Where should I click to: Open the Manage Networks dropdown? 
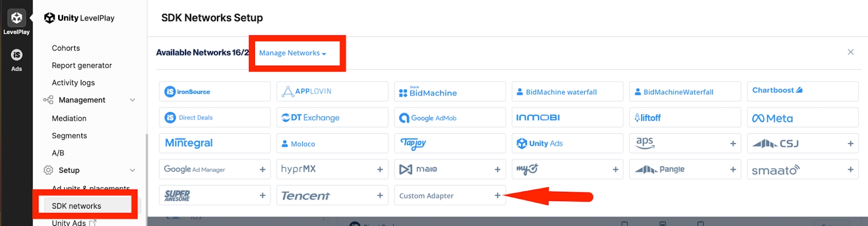(292, 53)
